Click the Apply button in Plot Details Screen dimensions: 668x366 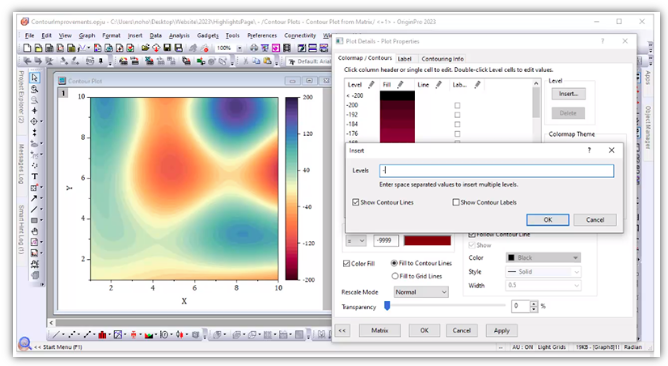[501, 331]
